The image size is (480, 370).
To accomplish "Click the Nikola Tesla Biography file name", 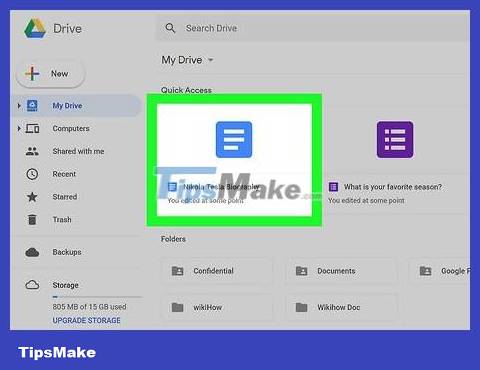I will point(221,187).
